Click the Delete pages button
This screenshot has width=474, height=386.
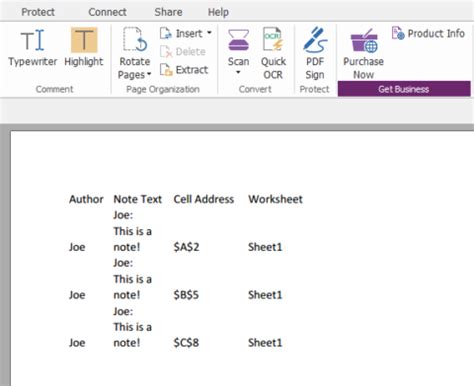click(x=183, y=52)
